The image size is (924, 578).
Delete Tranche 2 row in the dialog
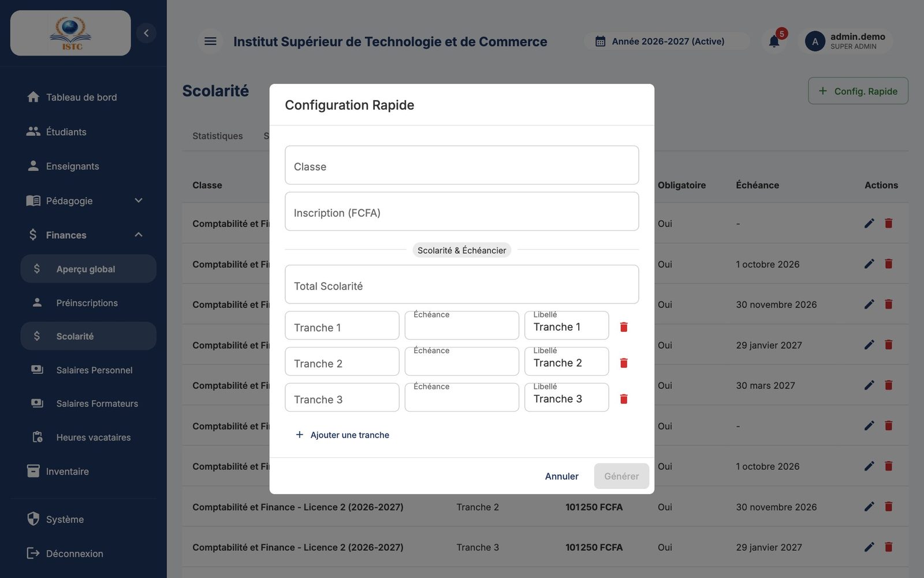(x=624, y=363)
